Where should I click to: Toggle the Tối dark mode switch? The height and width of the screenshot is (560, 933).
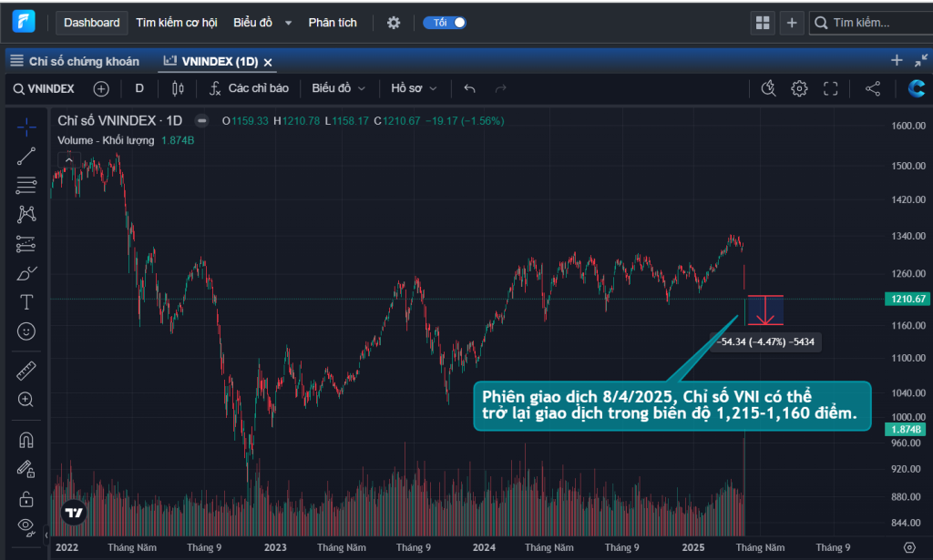[445, 23]
